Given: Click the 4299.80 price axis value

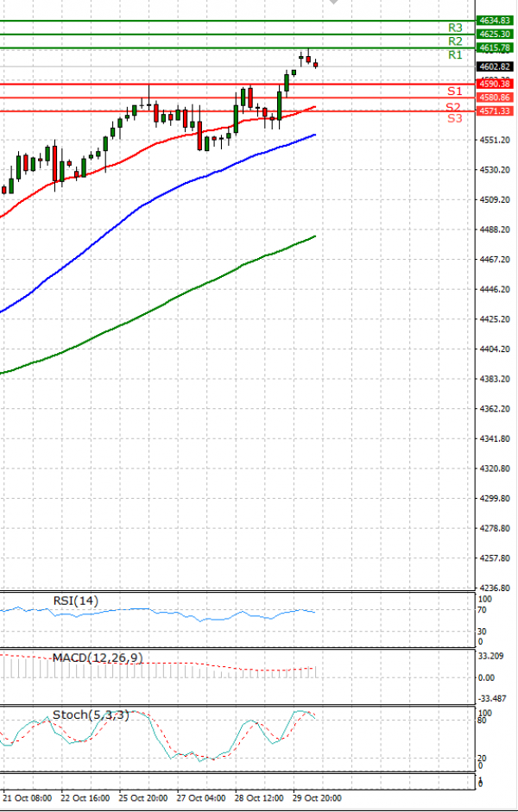Looking at the screenshot, I should tap(495, 499).
